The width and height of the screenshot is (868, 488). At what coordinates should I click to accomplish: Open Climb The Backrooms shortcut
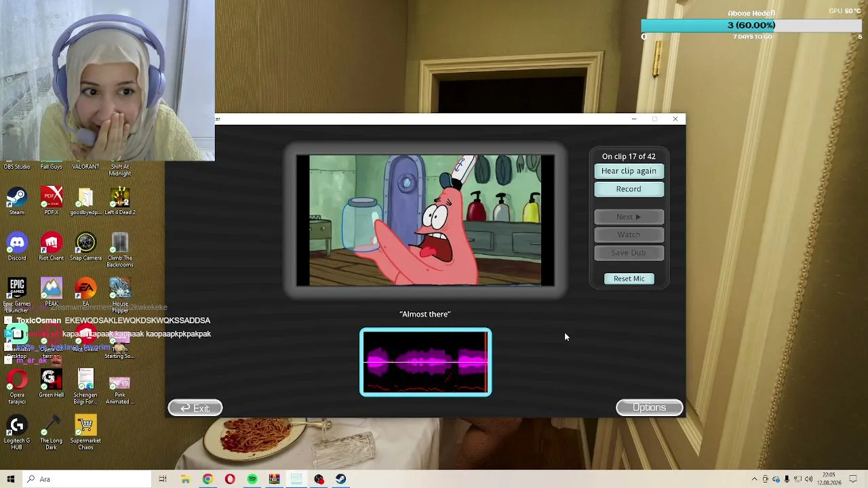120,250
